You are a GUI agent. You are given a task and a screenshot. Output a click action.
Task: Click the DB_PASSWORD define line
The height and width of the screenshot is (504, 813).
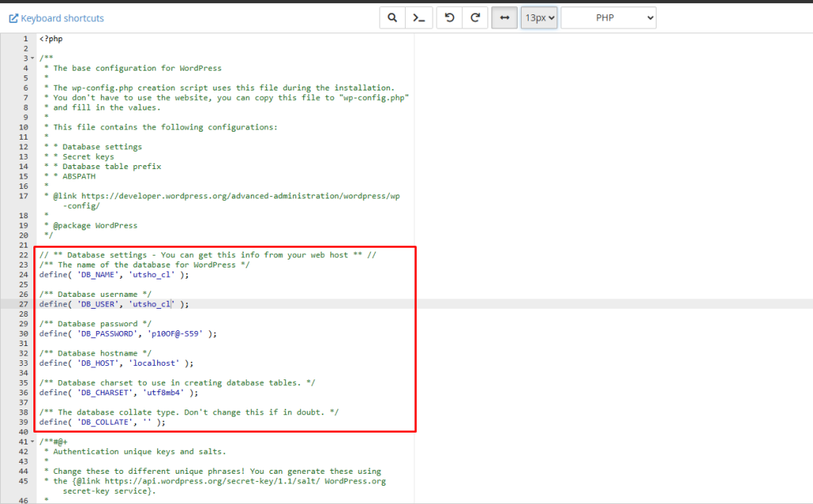click(x=128, y=334)
